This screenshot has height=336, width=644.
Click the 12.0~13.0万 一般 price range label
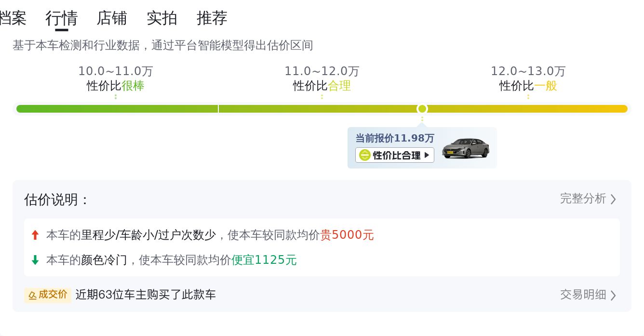tap(528, 78)
